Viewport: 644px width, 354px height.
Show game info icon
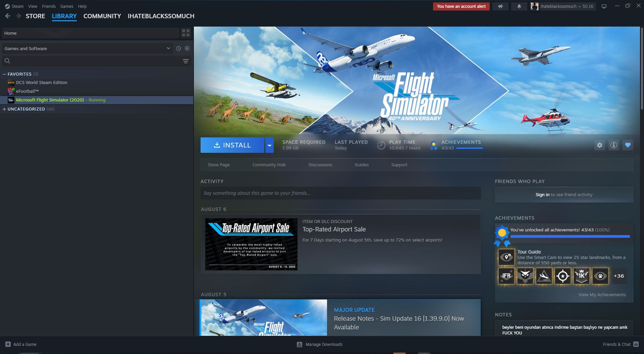pos(613,145)
